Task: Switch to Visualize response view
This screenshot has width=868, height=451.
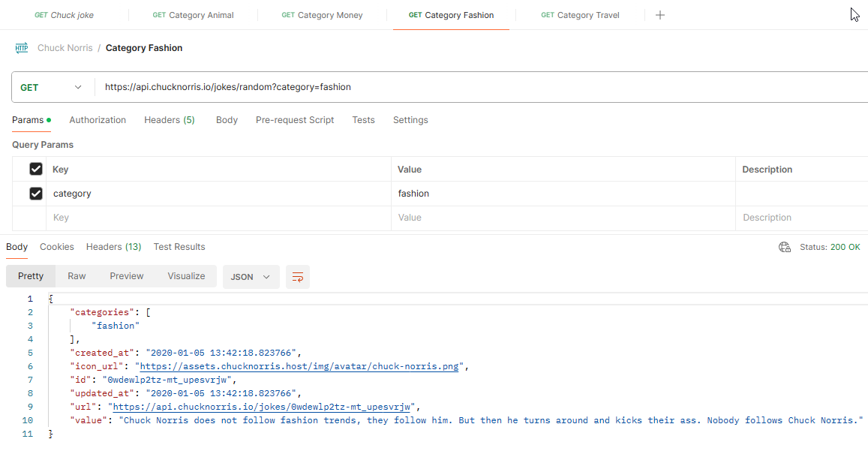Action: 186,276
